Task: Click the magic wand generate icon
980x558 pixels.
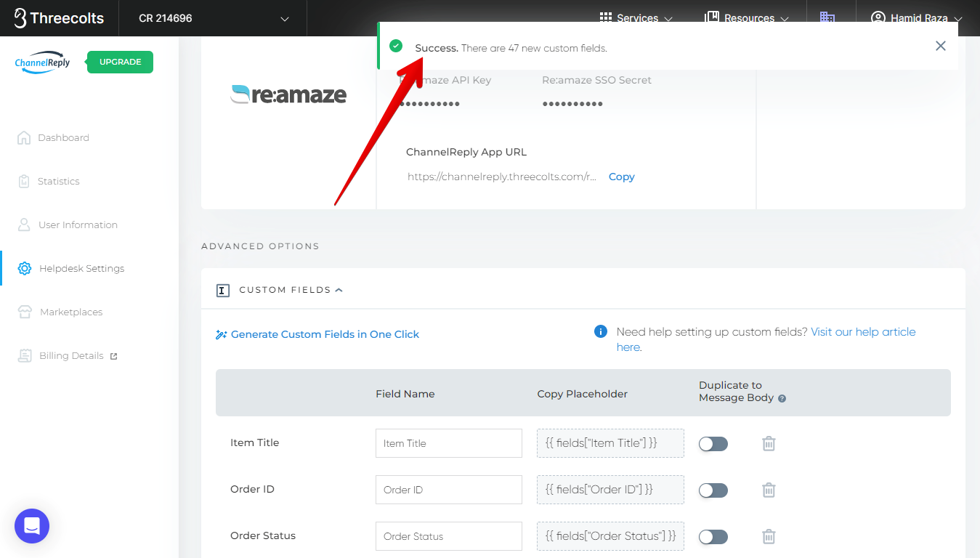Action: coord(222,335)
